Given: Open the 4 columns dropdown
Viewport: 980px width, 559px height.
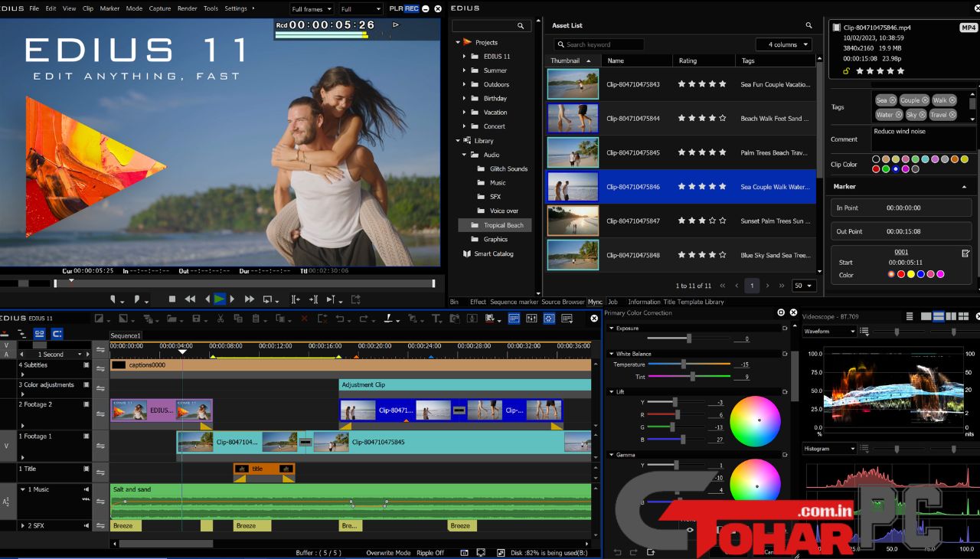Looking at the screenshot, I should 784,44.
